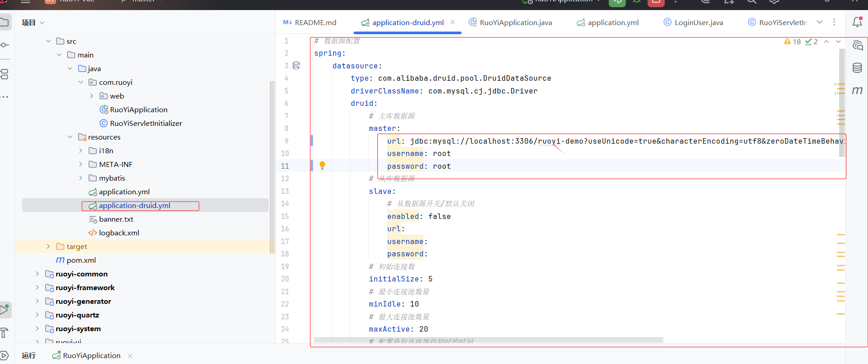Open the Commit tool window icon
Screen dimensions: 868x364
tap(5, 45)
